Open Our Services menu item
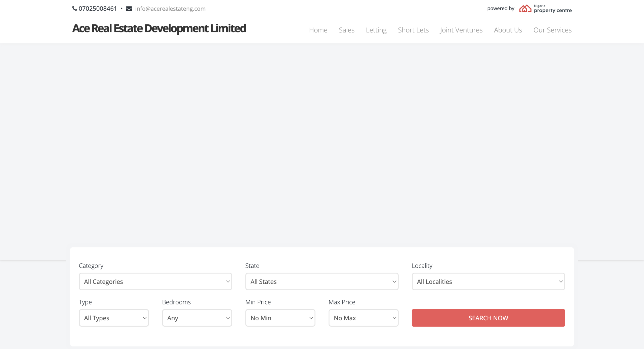Screen dimensions: 644x349 552,30
